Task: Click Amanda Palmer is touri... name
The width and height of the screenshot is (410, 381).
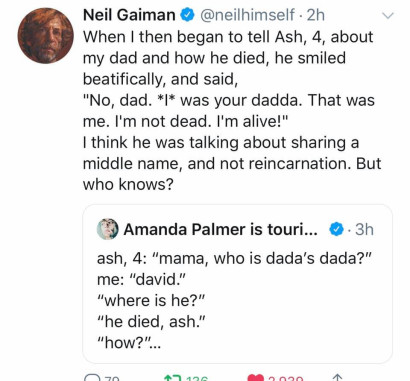Action: click(220, 229)
